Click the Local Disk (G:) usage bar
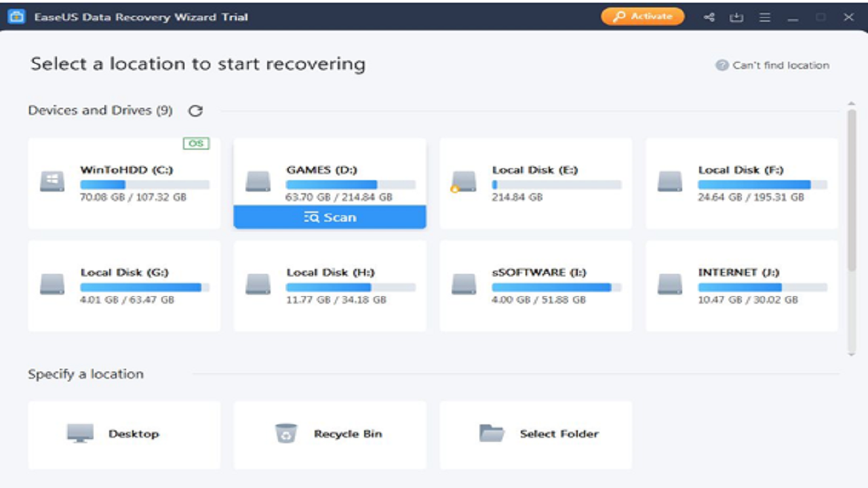Viewport: 868px width, 488px height. coord(145,287)
